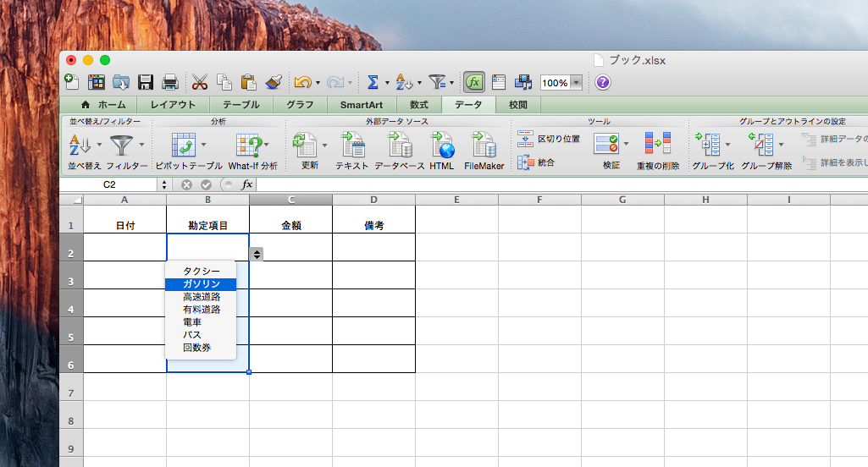Open the Name Box stepper arrows
Image resolution: width=868 pixels, height=467 pixels.
click(x=163, y=184)
